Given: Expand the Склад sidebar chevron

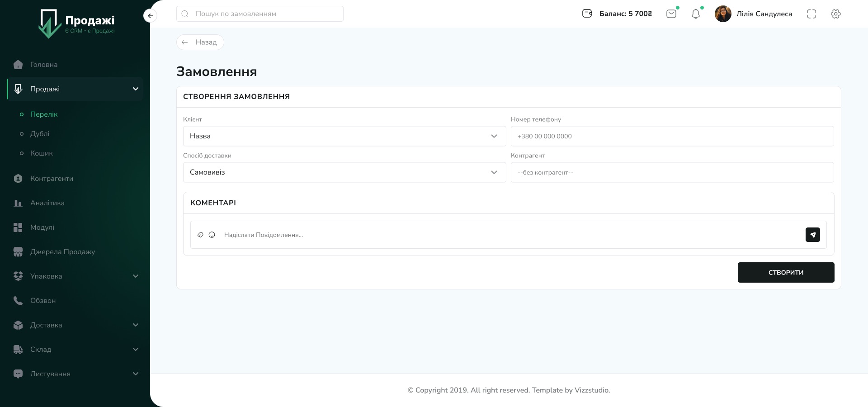Looking at the screenshot, I should point(136,350).
